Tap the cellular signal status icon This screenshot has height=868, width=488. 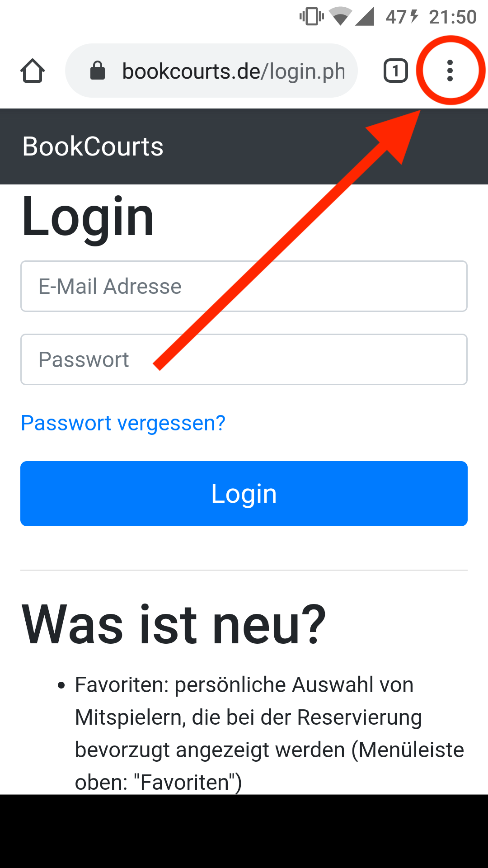(x=365, y=17)
